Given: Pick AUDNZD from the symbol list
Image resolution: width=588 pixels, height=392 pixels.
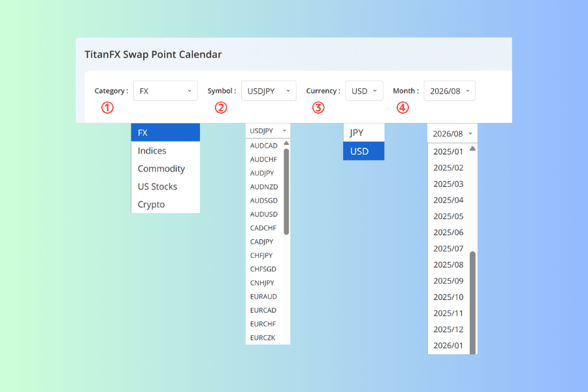Looking at the screenshot, I should pos(265,187).
